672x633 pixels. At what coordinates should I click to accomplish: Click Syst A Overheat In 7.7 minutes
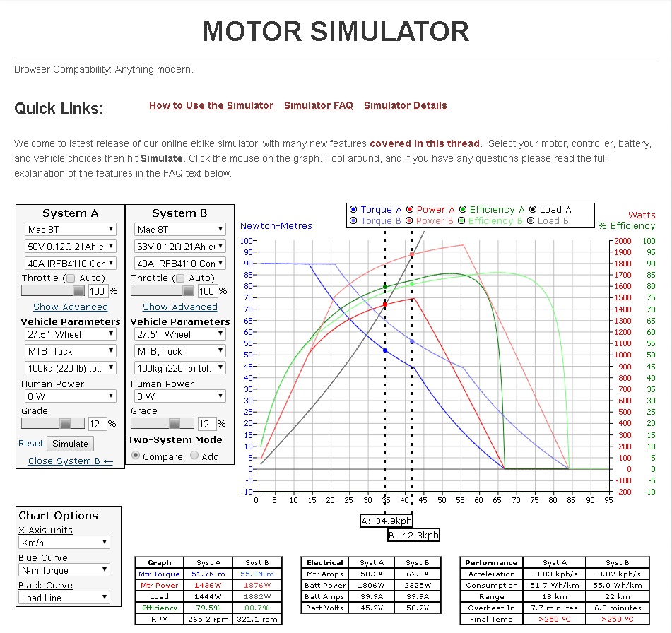tap(555, 608)
